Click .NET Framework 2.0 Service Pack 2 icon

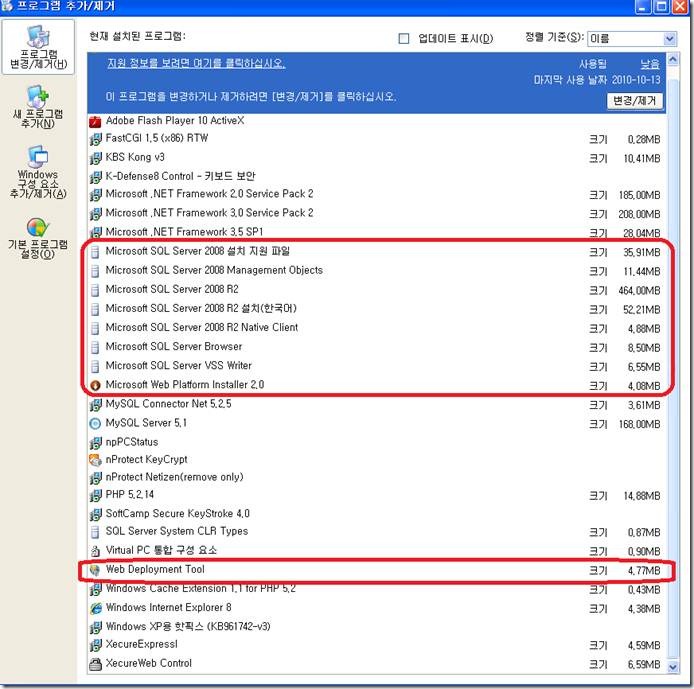click(x=95, y=195)
